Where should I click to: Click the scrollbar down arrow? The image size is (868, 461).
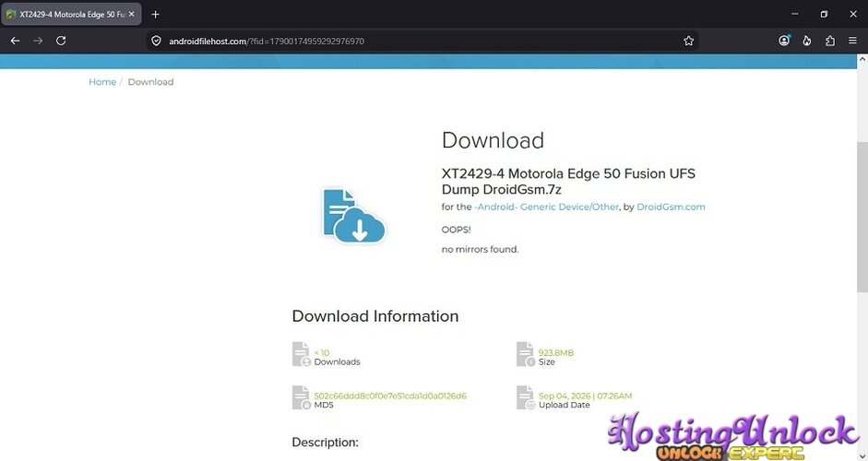click(x=862, y=455)
